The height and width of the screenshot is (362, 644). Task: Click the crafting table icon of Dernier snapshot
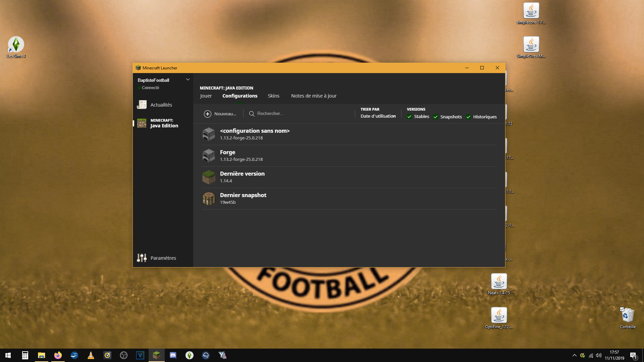(209, 198)
